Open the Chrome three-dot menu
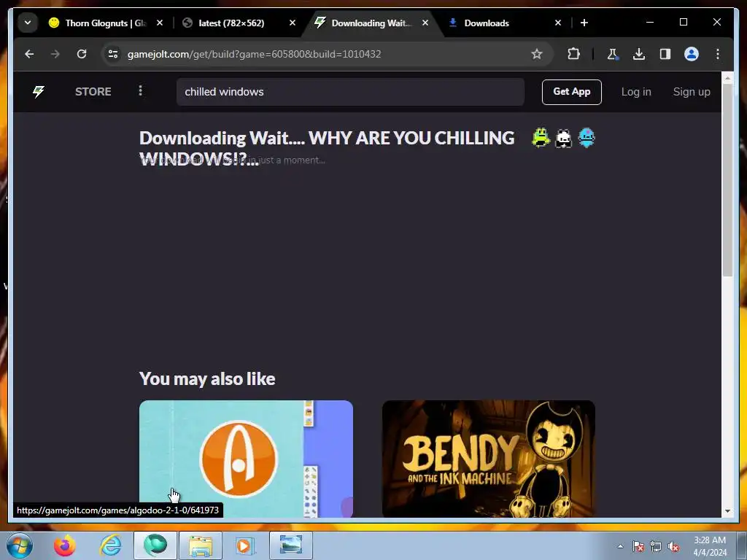The width and height of the screenshot is (747, 560). [x=718, y=54]
